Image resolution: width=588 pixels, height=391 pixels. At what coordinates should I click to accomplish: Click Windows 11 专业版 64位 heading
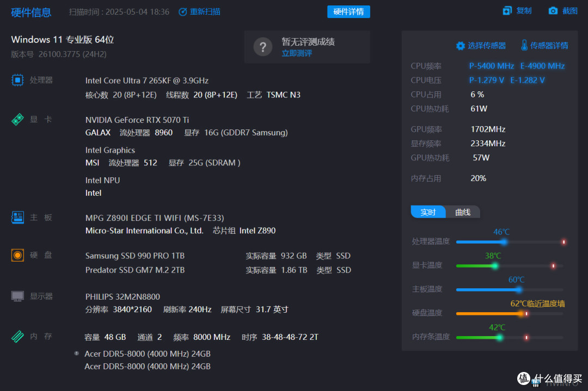click(x=62, y=40)
